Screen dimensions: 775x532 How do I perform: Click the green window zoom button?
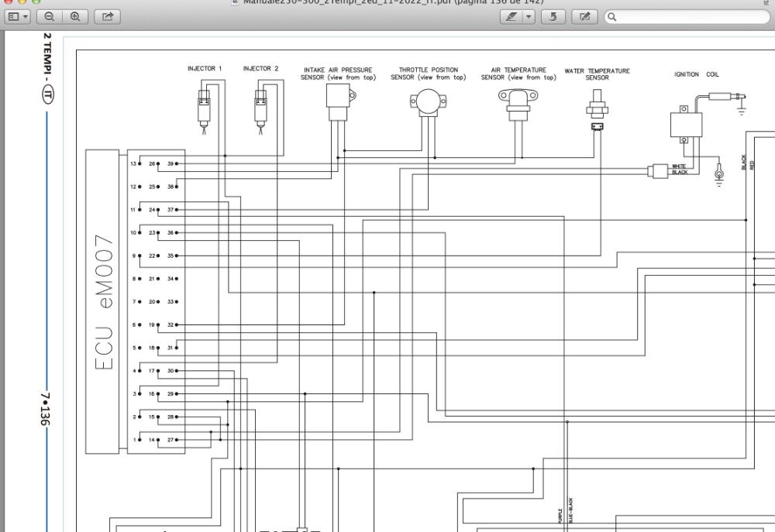point(36,2)
